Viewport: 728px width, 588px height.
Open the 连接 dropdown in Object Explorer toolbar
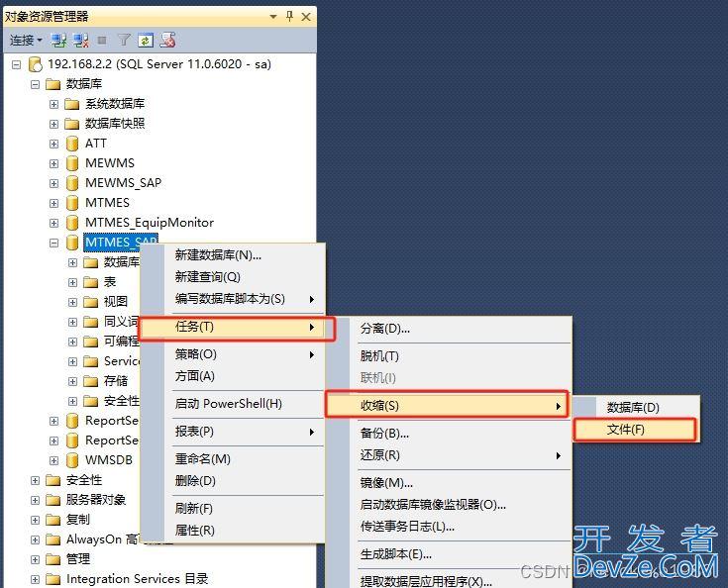(26, 41)
